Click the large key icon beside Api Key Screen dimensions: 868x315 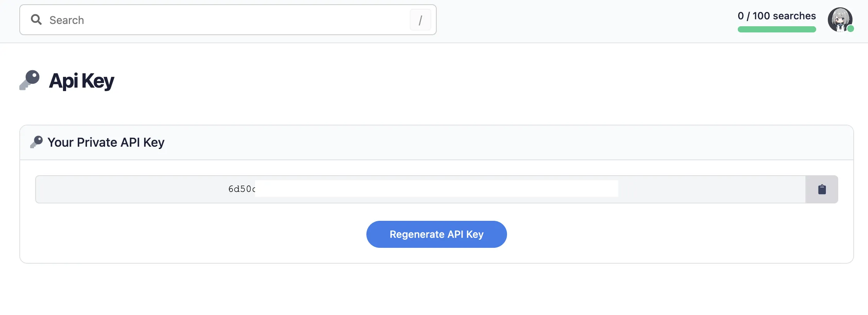pos(30,80)
